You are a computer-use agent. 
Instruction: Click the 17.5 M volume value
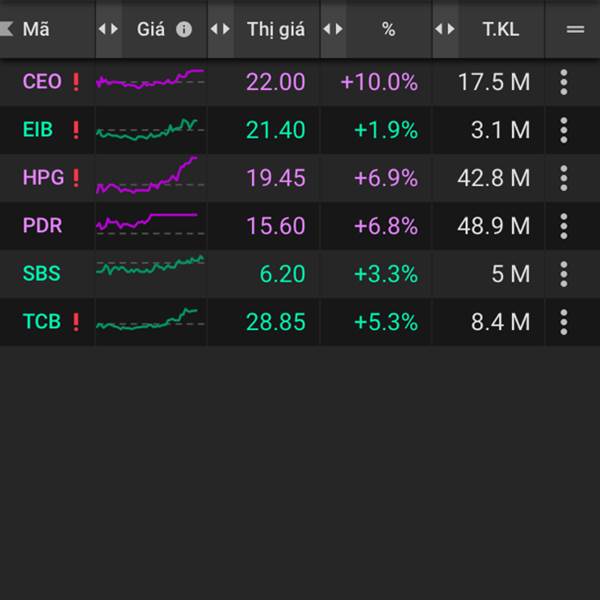(494, 82)
